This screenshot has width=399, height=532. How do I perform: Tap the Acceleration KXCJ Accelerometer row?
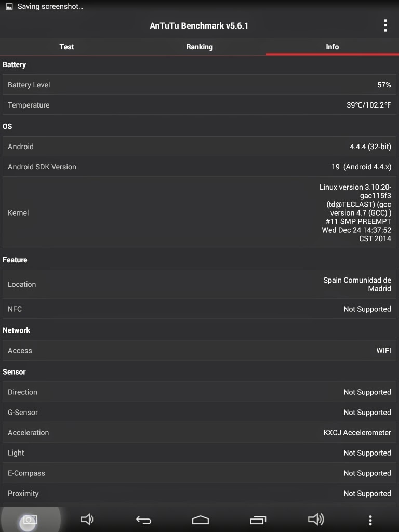199,432
